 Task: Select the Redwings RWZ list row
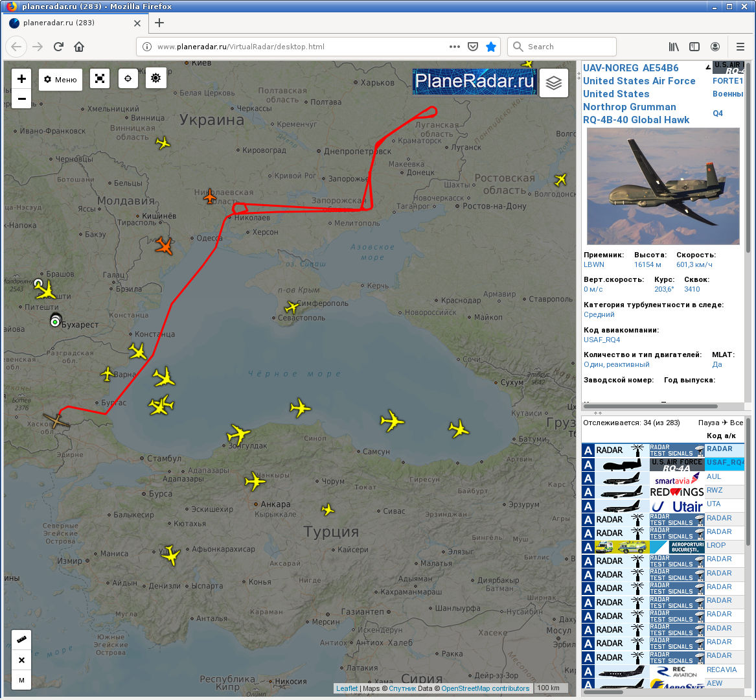(x=663, y=492)
